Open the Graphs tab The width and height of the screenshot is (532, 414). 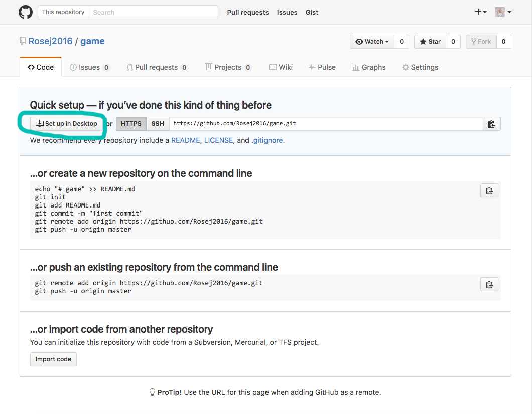coord(368,67)
